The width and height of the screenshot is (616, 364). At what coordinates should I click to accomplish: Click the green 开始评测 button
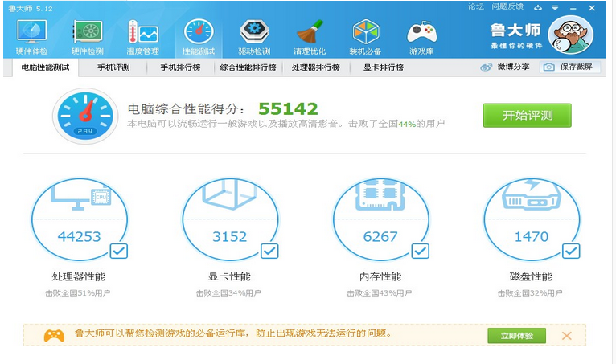tap(528, 116)
